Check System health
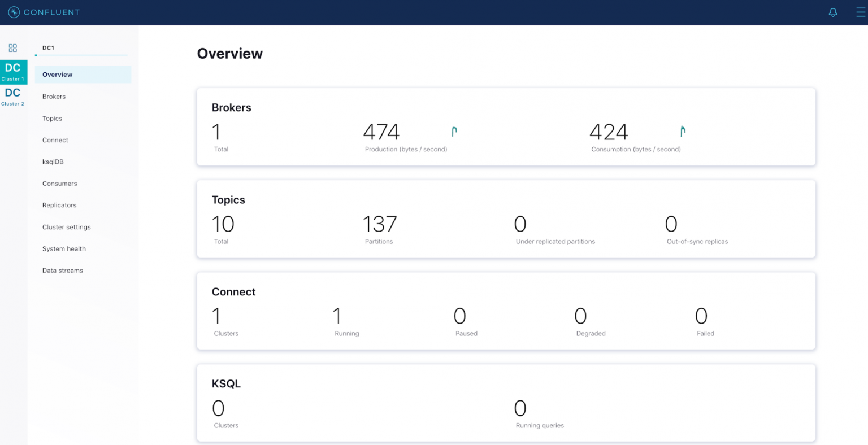The width and height of the screenshot is (868, 445). (x=64, y=248)
